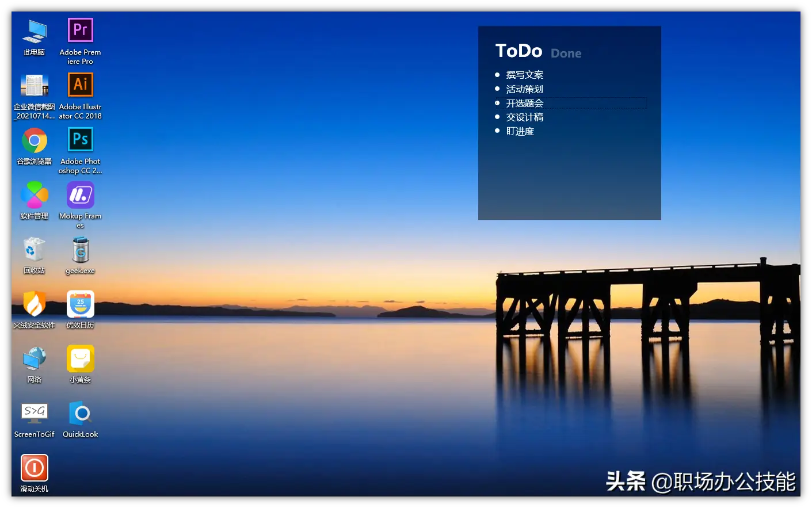Switch to the ToDo tab

point(519,51)
